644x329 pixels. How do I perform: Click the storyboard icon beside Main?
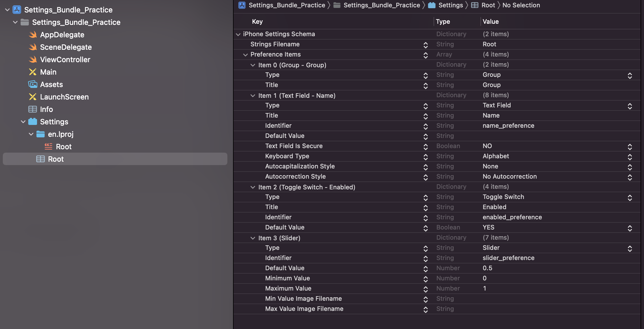pyautogui.click(x=33, y=72)
